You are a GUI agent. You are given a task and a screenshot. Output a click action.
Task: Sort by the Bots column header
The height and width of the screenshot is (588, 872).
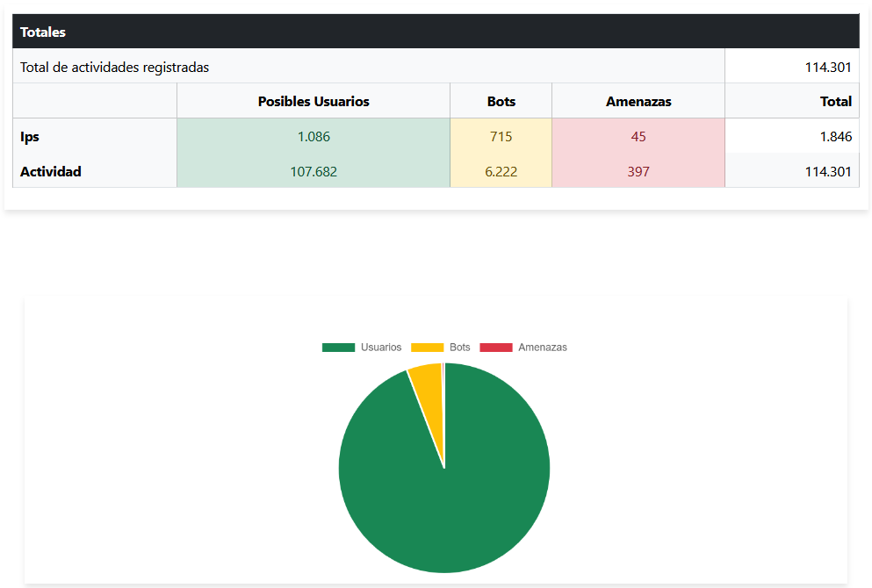[501, 100]
